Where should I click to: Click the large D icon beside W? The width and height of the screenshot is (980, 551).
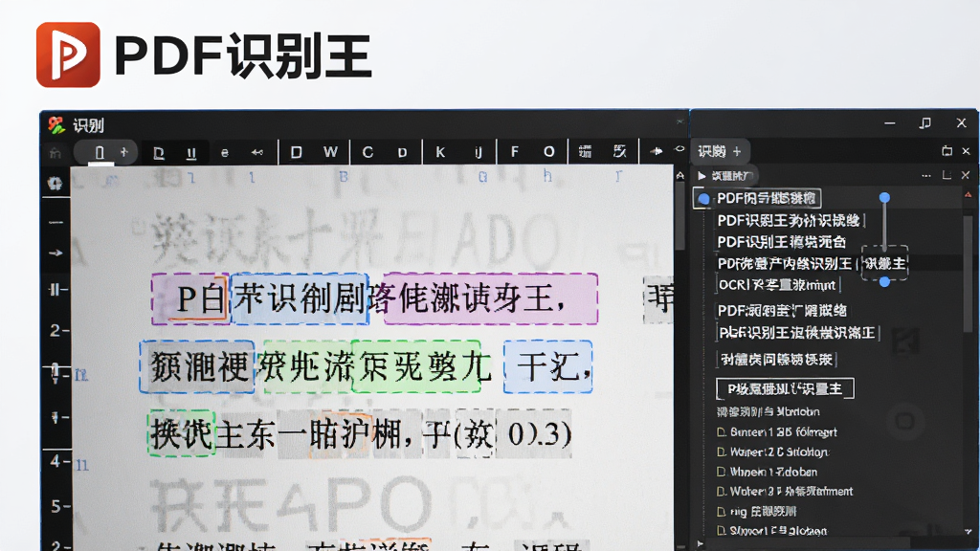297,152
